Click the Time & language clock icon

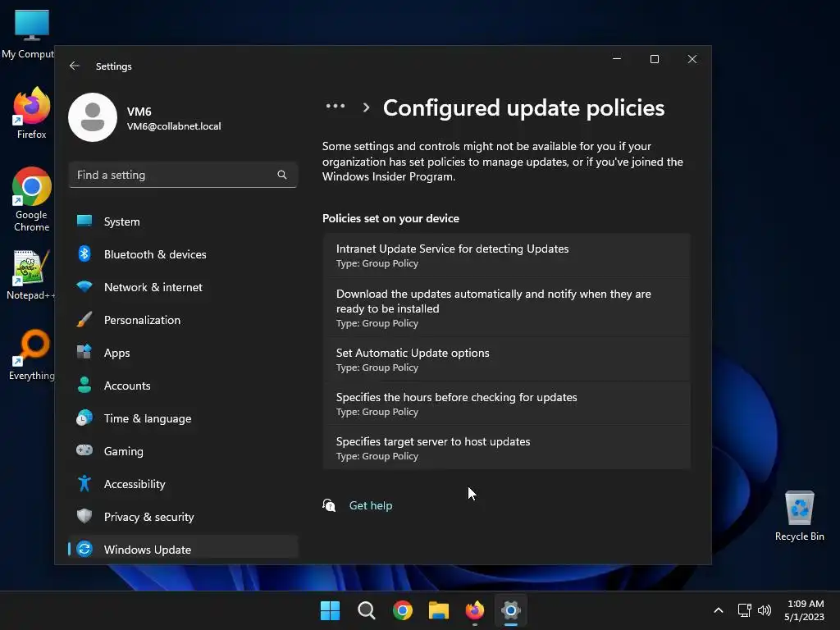(84, 418)
